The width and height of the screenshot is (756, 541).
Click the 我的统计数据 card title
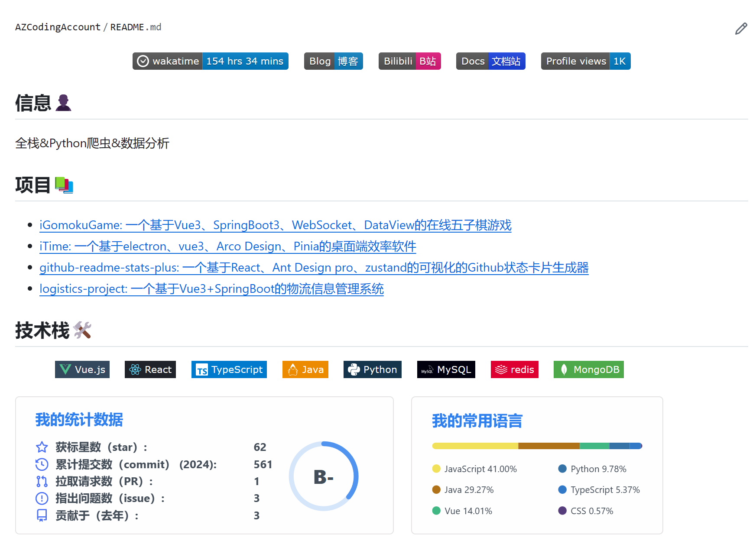79,420
